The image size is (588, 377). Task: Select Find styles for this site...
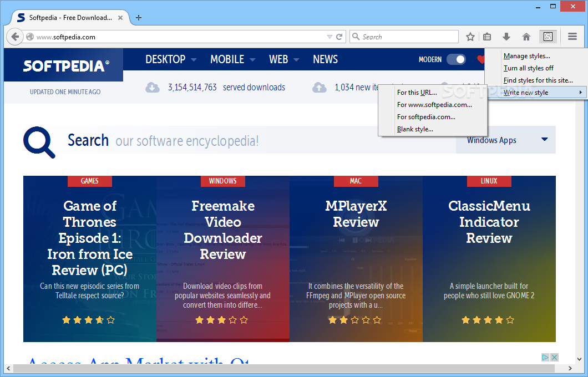(538, 80)
